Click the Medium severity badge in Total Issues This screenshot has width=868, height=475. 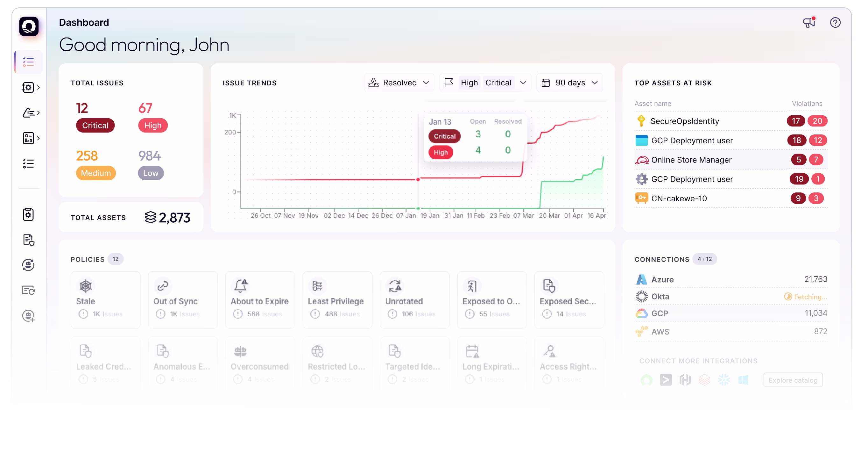pyautogui.click(x=96, y=173)
